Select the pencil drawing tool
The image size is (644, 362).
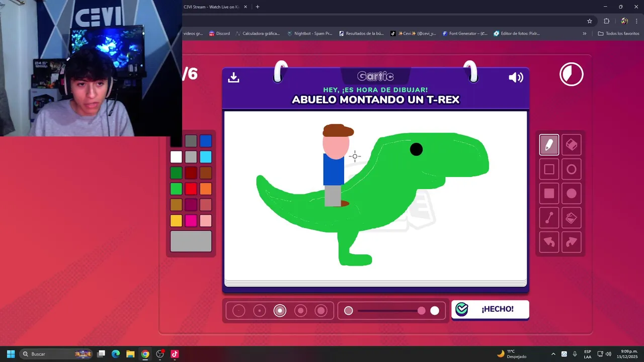549,145
